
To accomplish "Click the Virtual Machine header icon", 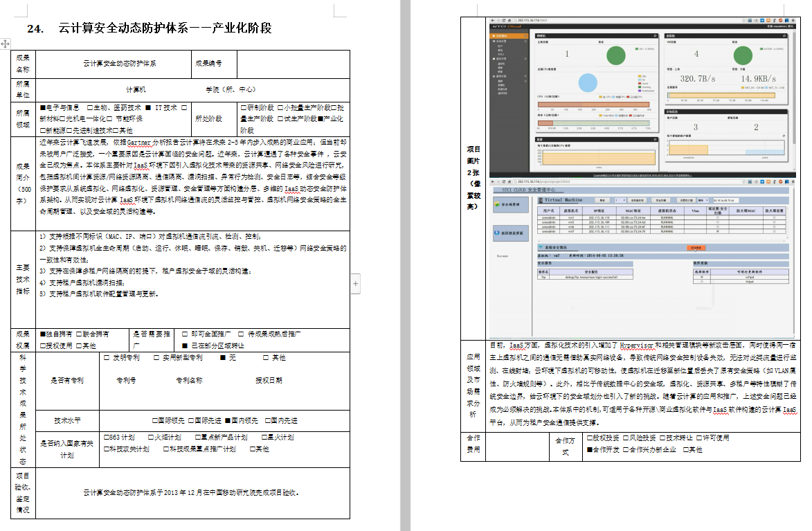I will point(539,199).
